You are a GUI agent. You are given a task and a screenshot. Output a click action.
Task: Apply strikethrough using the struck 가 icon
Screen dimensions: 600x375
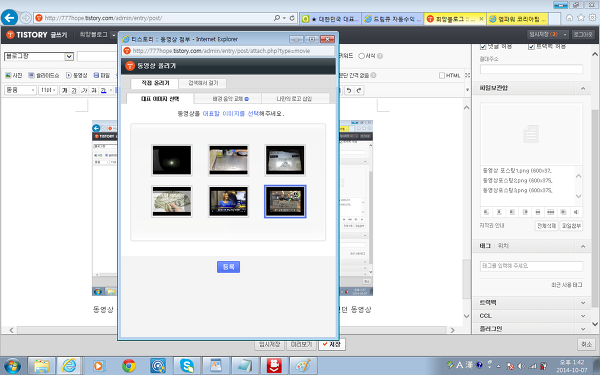[94, 90]
